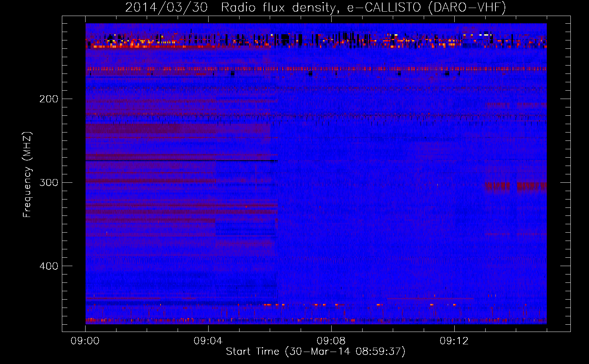Viewport: 589px width, 364px height.
Task: Click the '400' frequency axis label
Action: point(49,266)
